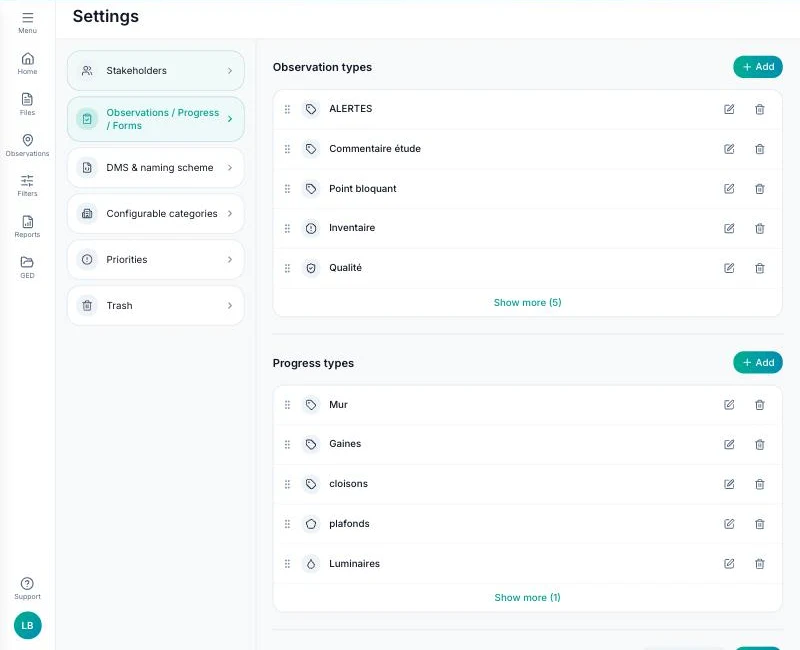This screenshot has width=800, height=650.
Task: Delete the Point bloquant observation type
Action: point(760,189)
